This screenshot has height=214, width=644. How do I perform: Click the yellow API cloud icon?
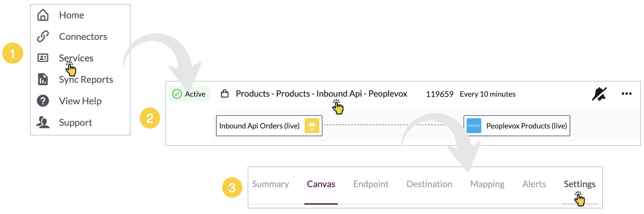[x=312, y=126]
